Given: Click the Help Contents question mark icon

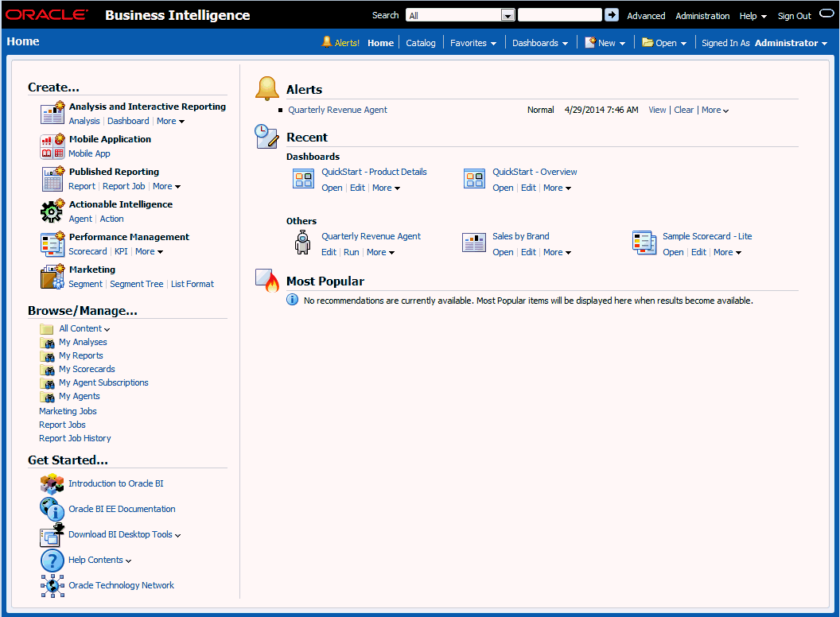Looking at the screenshot, I should coord(52,561).
